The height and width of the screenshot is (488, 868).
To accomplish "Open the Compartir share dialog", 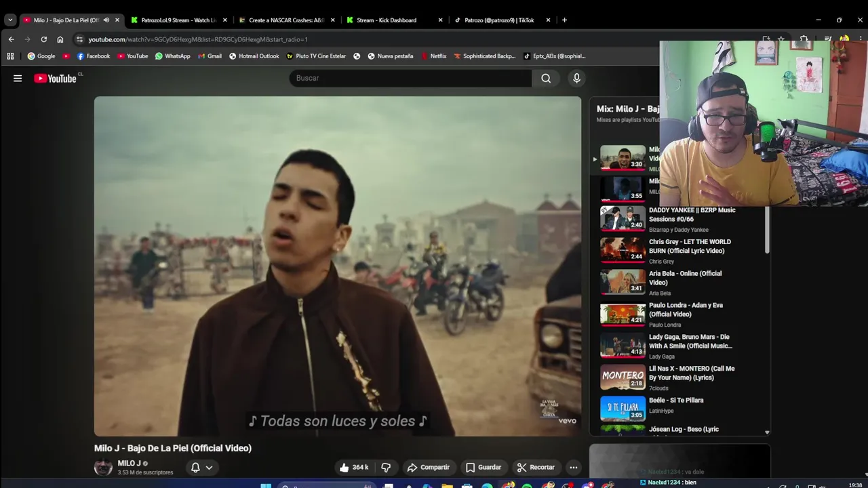I will coord(428,467).
